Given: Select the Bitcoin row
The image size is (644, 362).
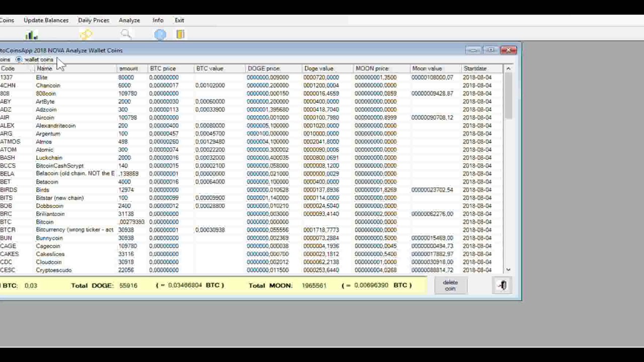Looking at the screenshot, I should pyautogui.click(x=252, y=222).
